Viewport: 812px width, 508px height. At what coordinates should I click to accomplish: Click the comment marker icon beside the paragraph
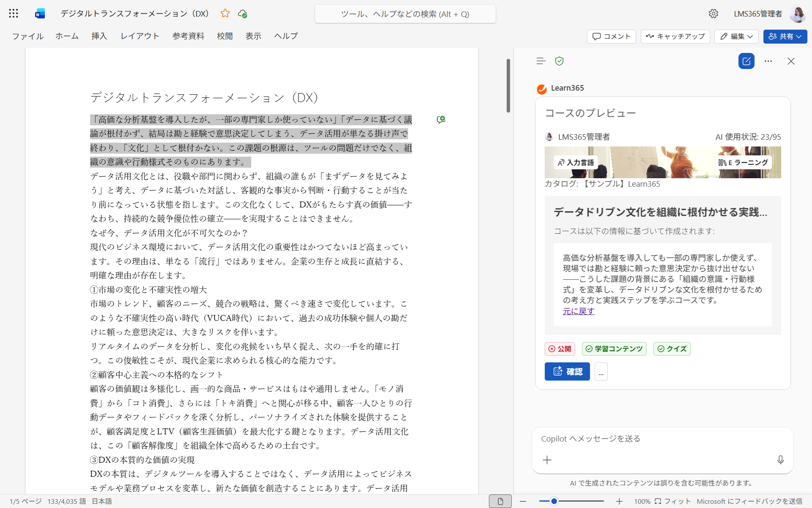pyautogui.click(x=441, y=119)
